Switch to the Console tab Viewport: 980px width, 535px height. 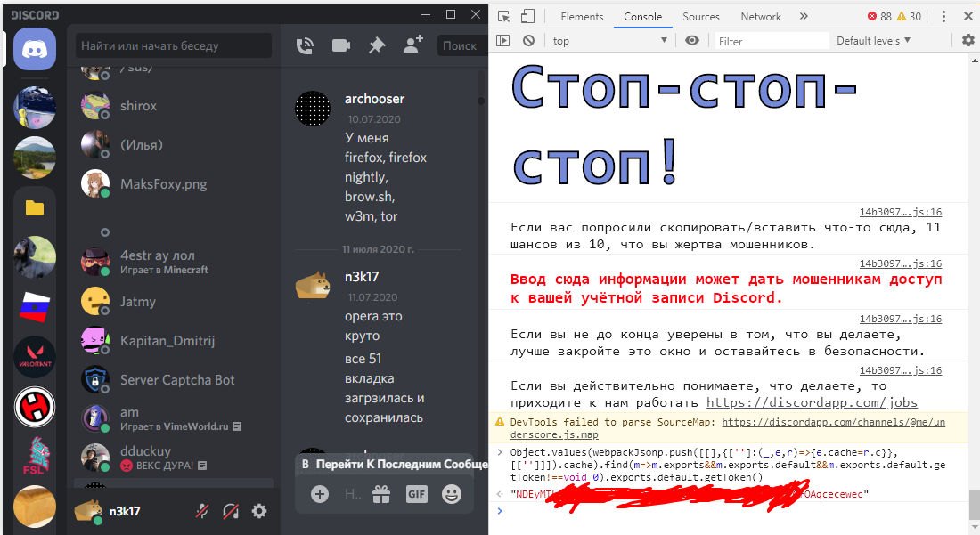(642, 17)
